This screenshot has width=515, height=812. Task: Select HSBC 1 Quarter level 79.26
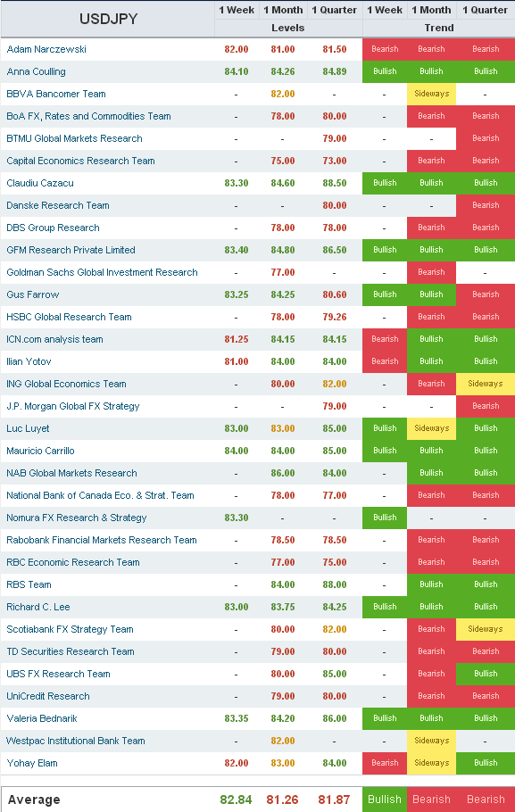pos(334,317)
